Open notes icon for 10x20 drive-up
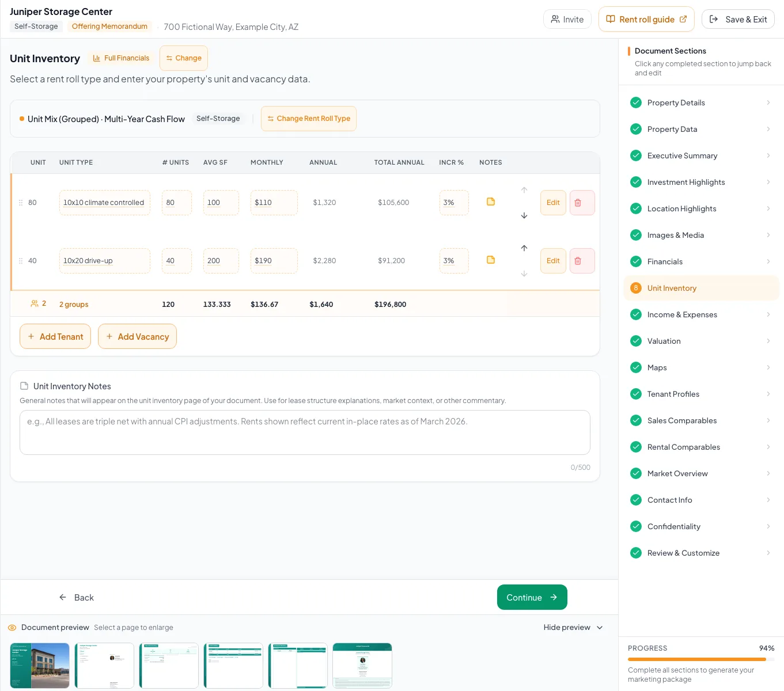Image resolution: width=784 pixels, height=691 pixels. point(491,260)
